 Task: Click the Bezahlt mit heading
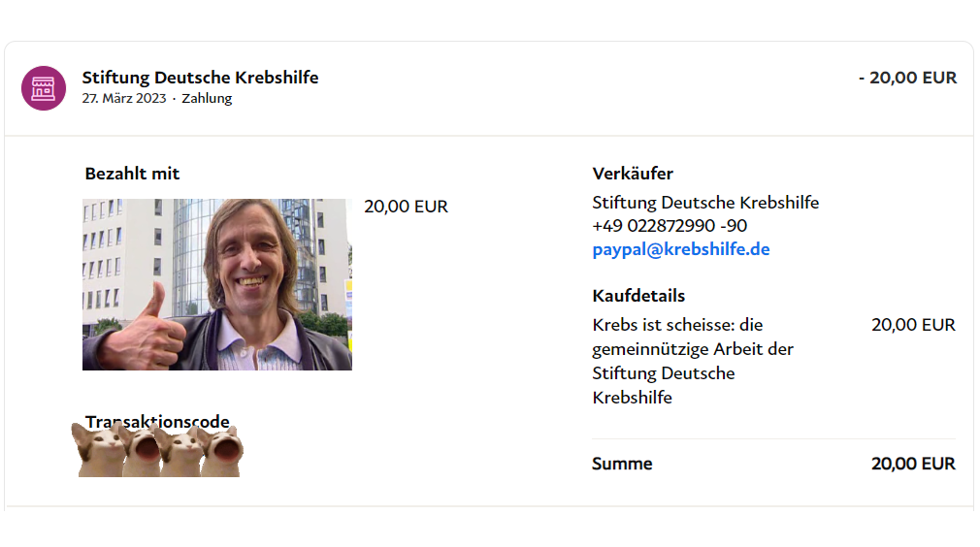click(x=132, y=174)
